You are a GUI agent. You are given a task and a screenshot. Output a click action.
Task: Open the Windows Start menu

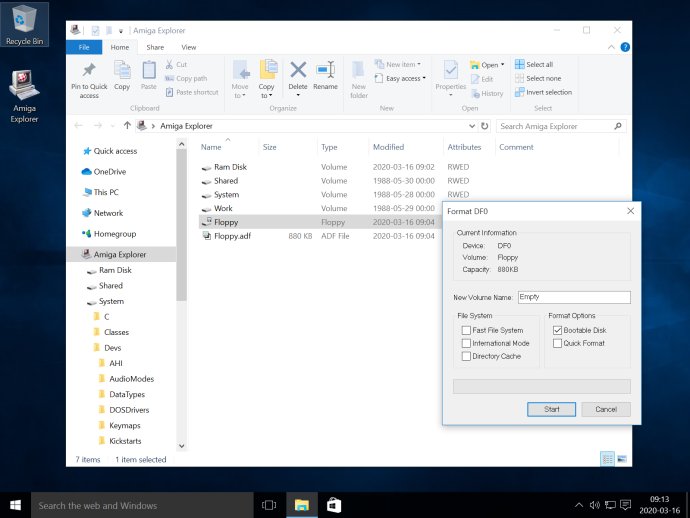15,505
